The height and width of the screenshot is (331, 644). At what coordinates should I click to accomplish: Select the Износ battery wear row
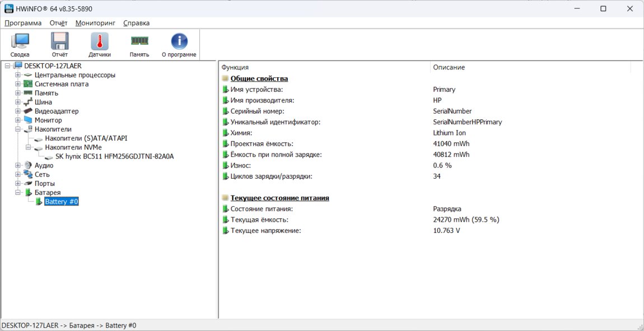tap(240, 166)
